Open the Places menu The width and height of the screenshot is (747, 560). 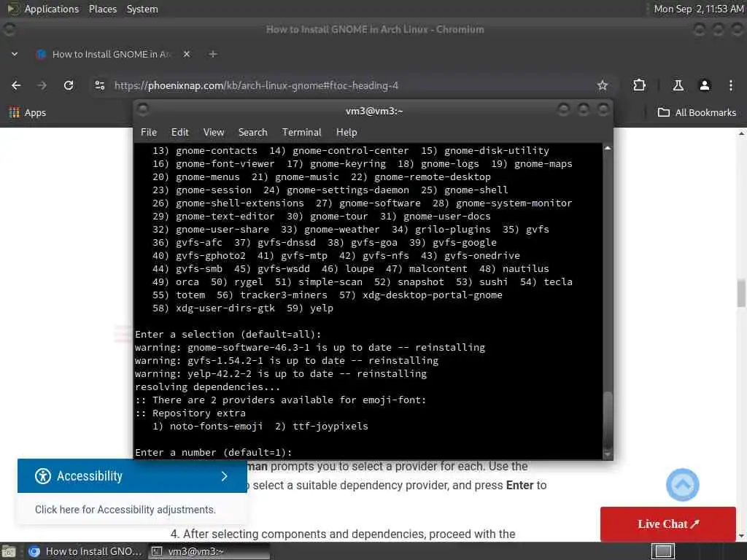coord(102,9)
